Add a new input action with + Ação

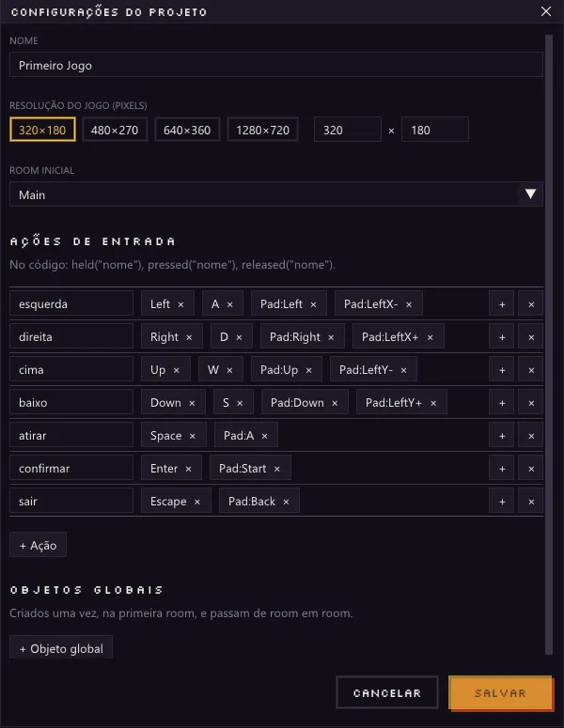pos(39,545)
